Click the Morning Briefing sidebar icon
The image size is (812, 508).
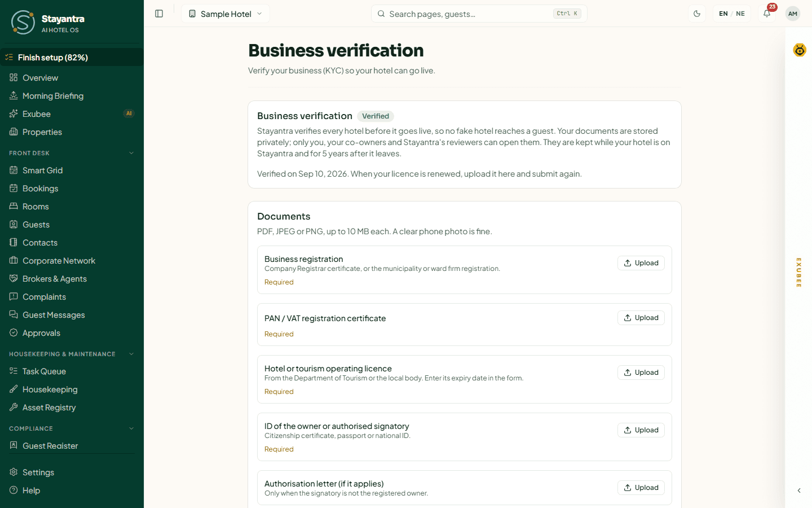(14, 95)
